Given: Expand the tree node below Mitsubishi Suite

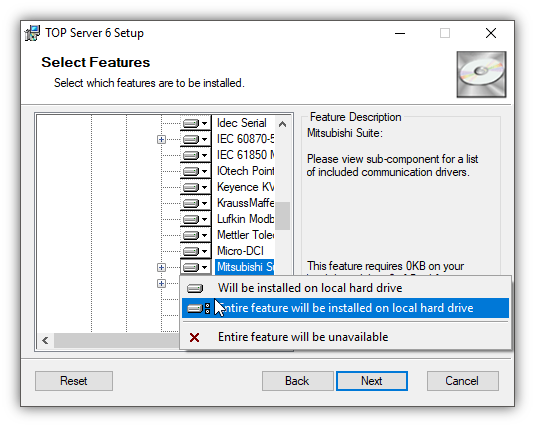Looking at the screenshot, I should 161,283.
